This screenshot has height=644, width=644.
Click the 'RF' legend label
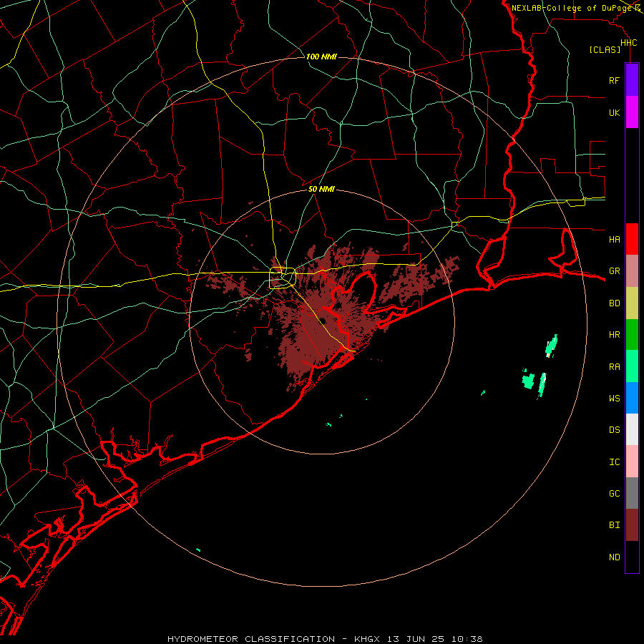pyautogui.click(x=614, y=80)
